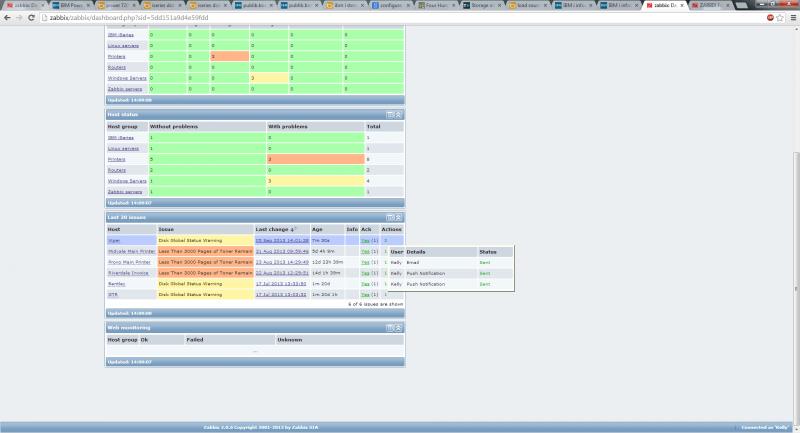Open the 23 Aug 2013 14:29:49 event link
This screenshot has width=800, height=433.
click(282, 262)
